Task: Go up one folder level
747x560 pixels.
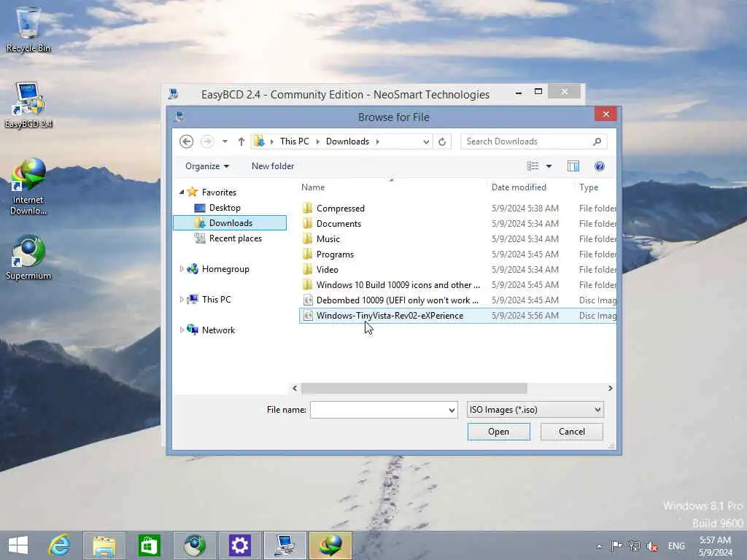Action: pyautogui.click(x=241, y=141)
